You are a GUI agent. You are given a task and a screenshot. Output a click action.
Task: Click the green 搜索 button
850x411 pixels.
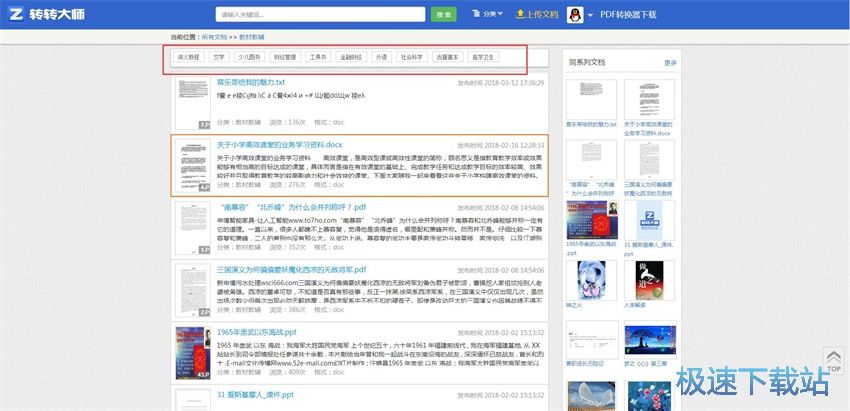click(443, 15)
